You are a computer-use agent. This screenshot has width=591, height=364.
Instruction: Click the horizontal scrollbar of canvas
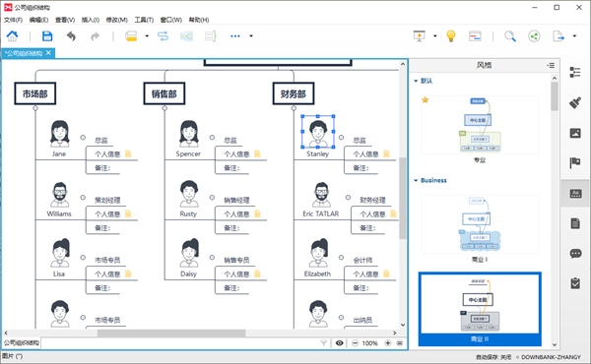[171, 334]
